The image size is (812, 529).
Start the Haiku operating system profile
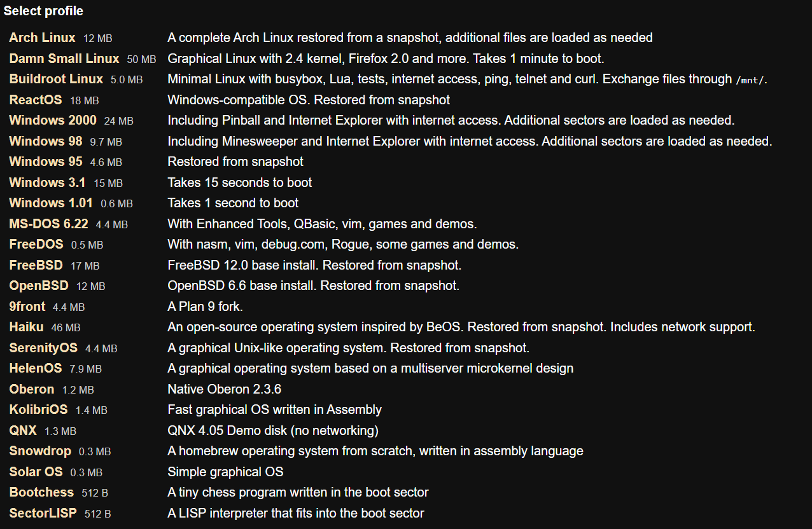(26, 327)
